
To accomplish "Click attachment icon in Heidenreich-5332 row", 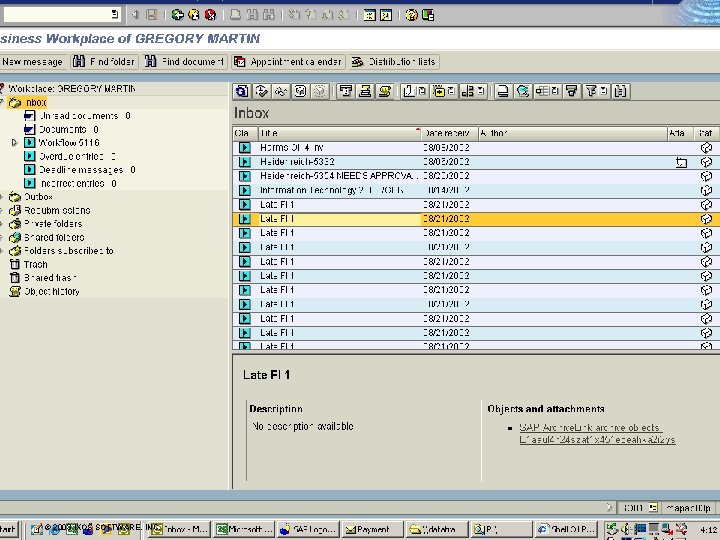I will (681, 162).
